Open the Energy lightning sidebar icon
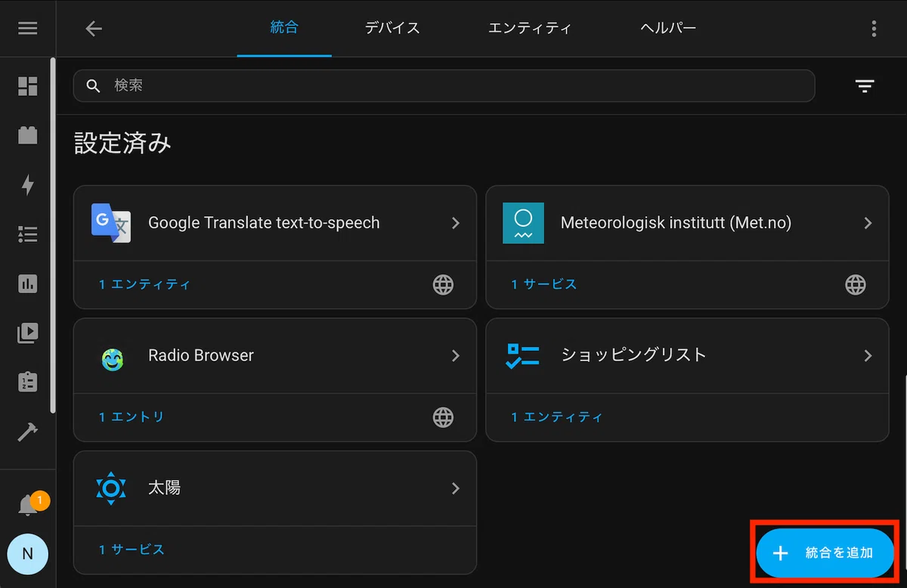This screenshot has height=588, width=907. tap(28, 185)
